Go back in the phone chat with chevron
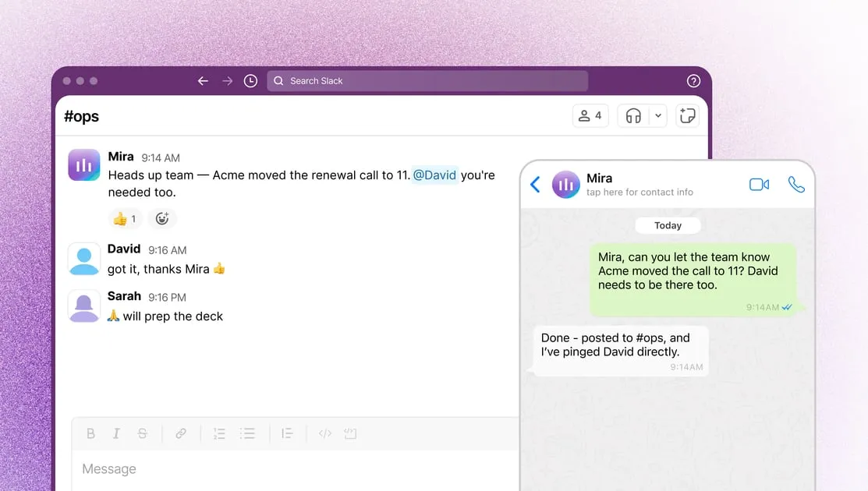 pos(535,184)
